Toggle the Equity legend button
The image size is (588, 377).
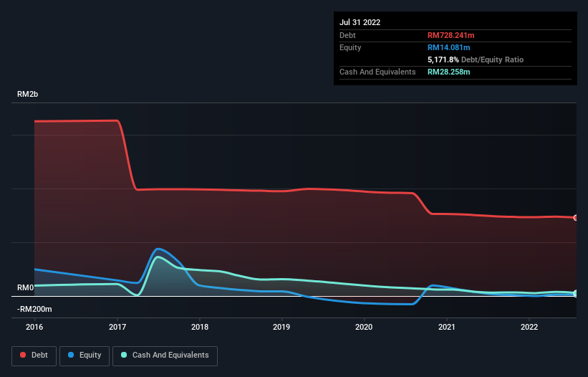pyautogui.click(x=85, y=355)
